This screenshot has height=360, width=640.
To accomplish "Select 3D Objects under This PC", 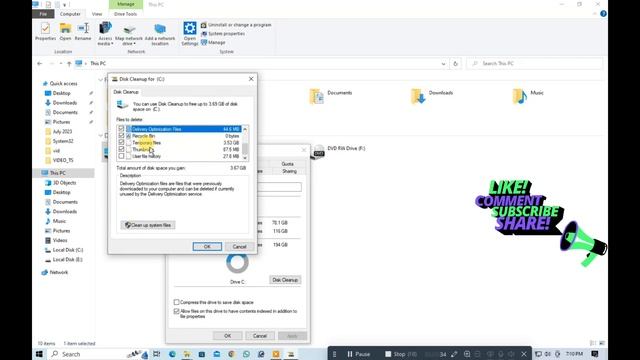I will click(x=64, y=183).
